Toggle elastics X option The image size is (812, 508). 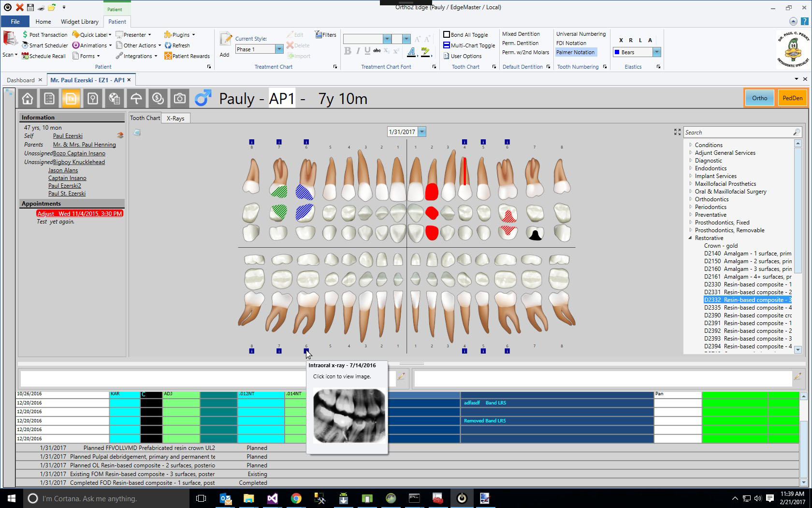click(621, 40)
